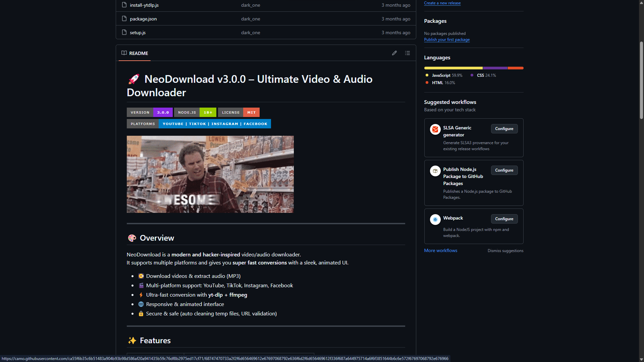
Task: Select the README tab
Action: tap(135, 53)
